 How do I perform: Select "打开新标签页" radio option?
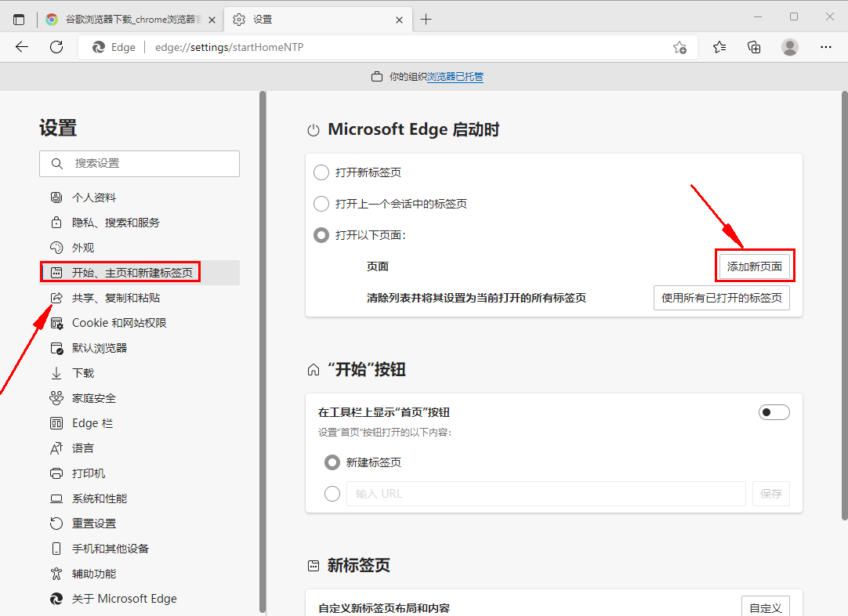click(x=321, y=172)
